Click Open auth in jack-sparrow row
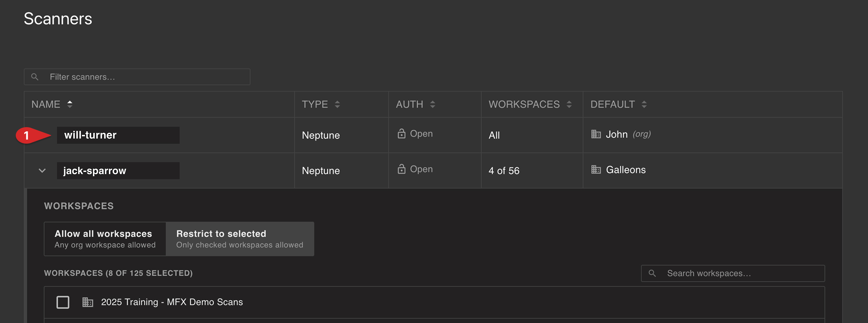This screenshot has height=323, width=868. [x=421, y=169]
